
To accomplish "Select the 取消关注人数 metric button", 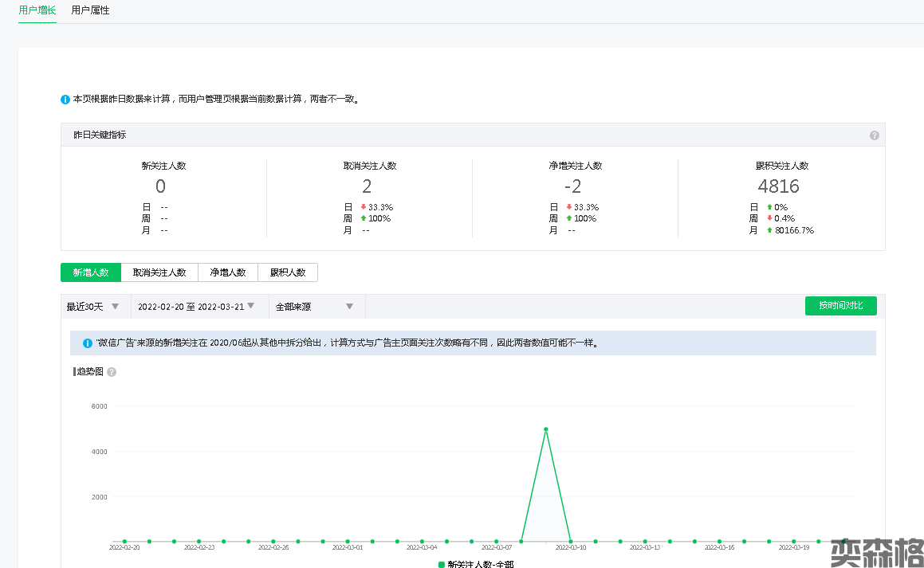I will point(159,272).
